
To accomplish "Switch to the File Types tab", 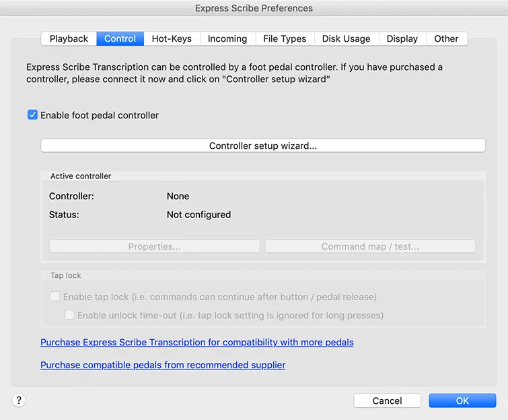I will coord(285,39).
